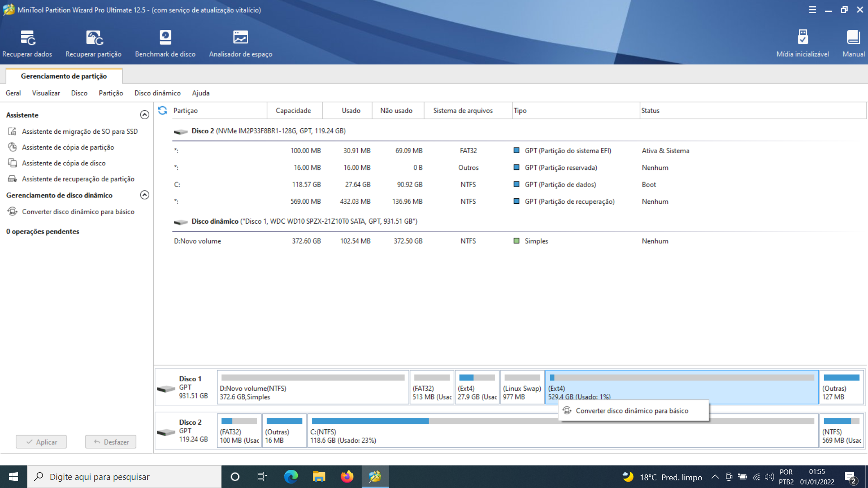Open the Recuperar dados tool

pyautogui.click(x=27, y=44)
